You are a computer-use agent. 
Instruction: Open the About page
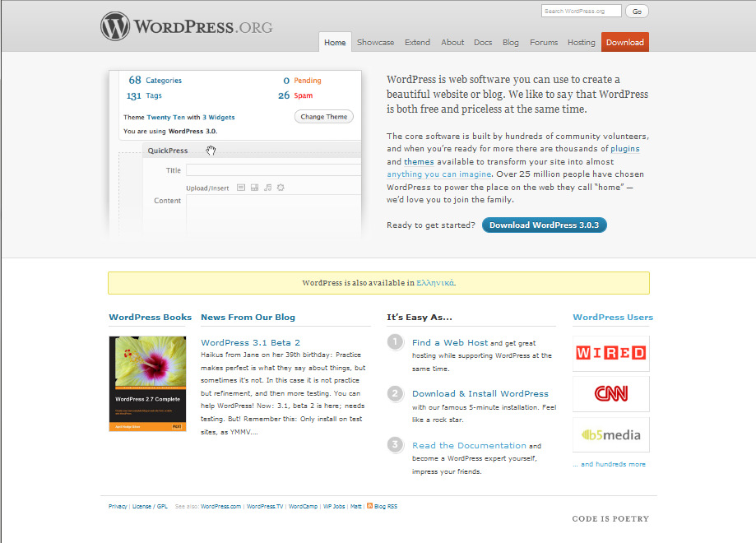[x=452, y=42]
